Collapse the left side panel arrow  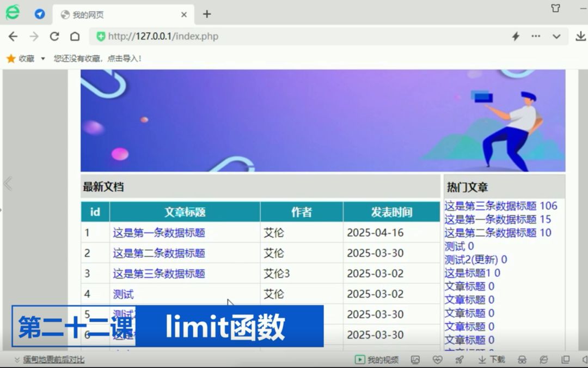[8, 184]
